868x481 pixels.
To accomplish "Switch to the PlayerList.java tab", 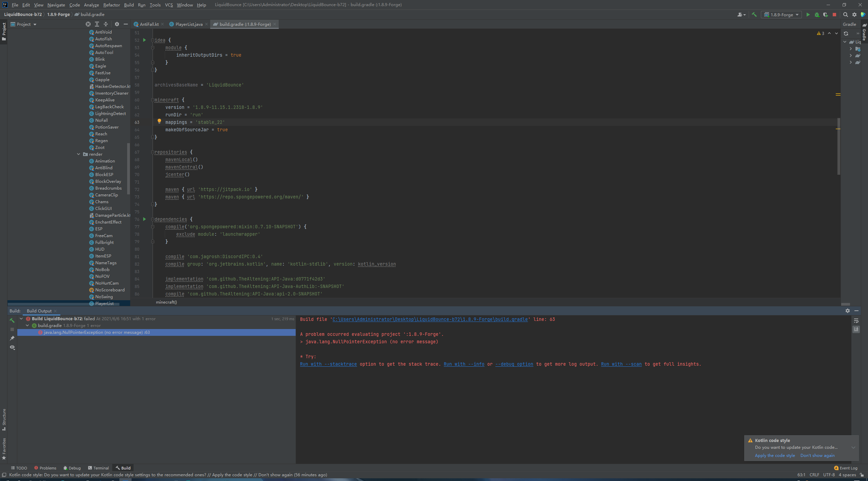I will tap(189, 24).
